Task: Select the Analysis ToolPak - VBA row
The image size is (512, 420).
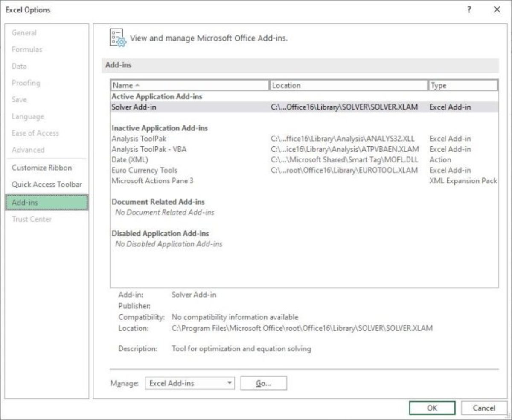Action: point(304,149)
